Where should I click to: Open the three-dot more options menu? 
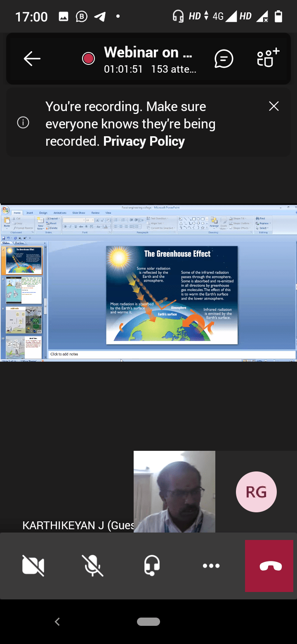(x=211, y=566)
